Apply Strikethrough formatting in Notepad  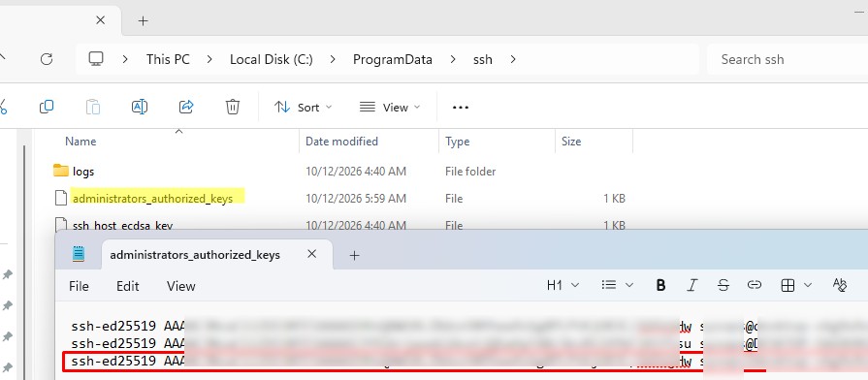(x=723, y=285)
